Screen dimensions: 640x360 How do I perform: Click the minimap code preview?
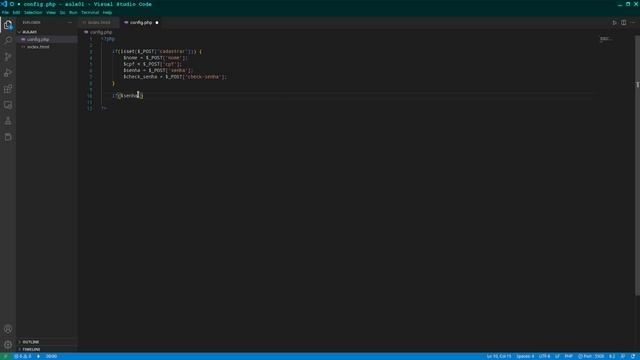(x=606, y=39)
